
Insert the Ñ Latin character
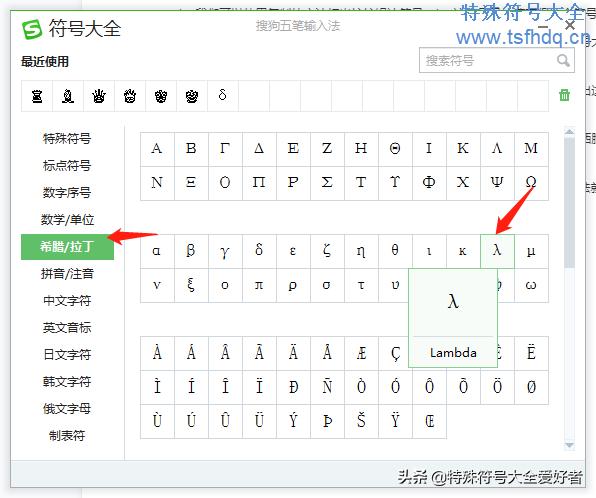327,387
